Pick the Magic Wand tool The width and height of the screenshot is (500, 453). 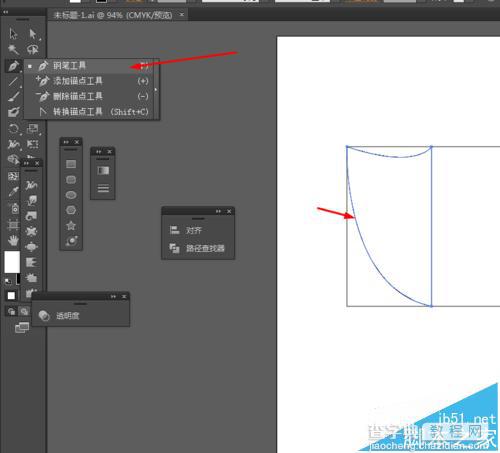[13, 49]
